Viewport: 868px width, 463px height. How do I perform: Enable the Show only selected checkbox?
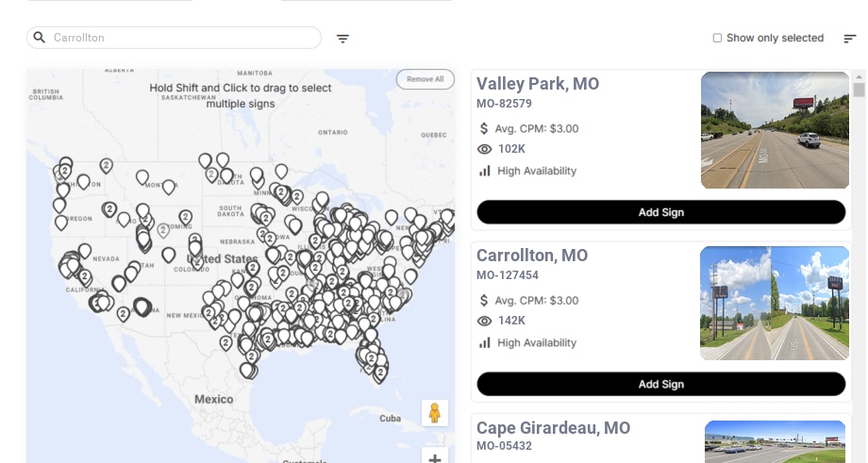tap(717, 39)
